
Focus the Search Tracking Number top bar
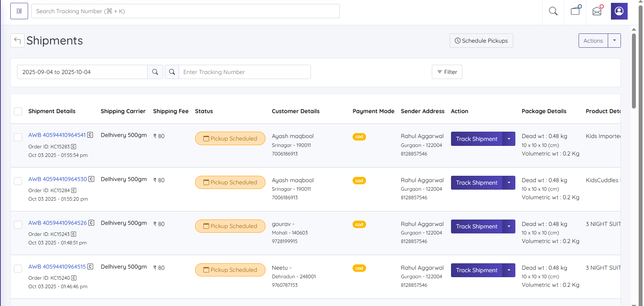point(186,11)
